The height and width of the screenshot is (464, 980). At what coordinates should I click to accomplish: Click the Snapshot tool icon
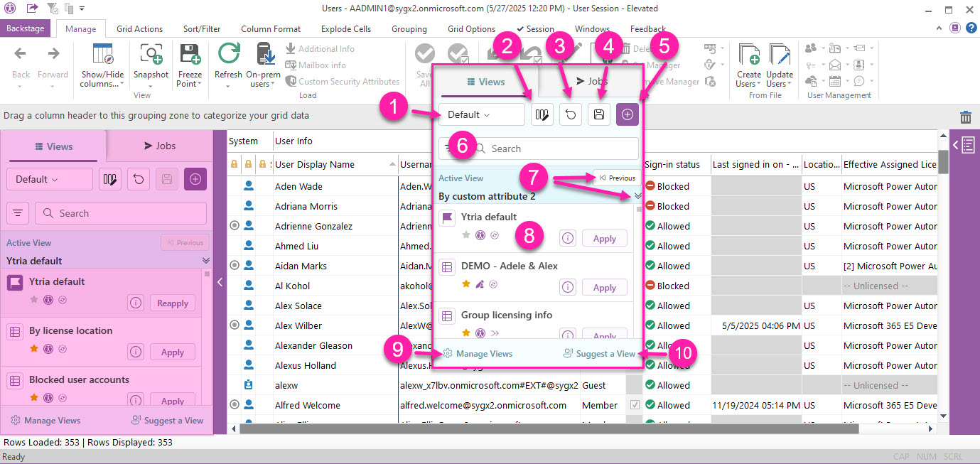click(x=151, y=55)
